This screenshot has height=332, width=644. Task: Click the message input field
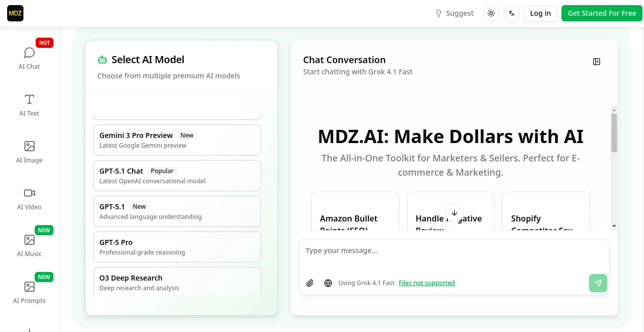point(454,251)
